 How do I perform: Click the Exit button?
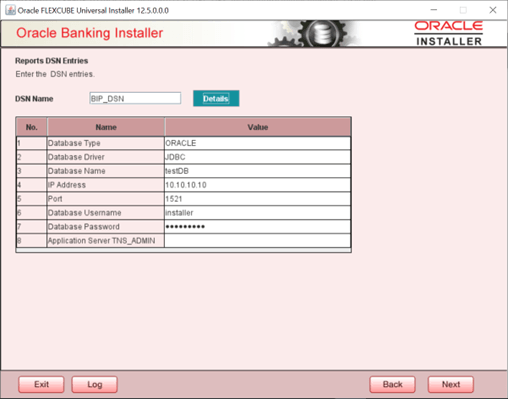click(x=41, y=384)
